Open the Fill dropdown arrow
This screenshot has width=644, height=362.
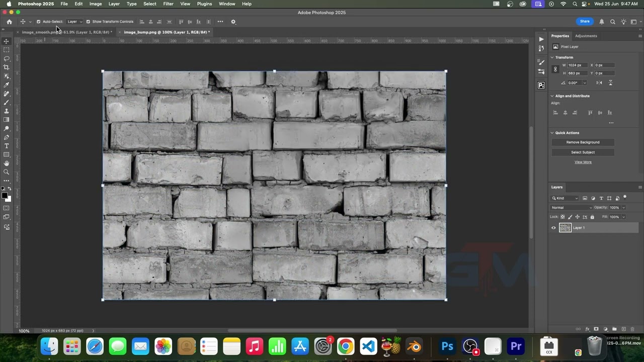pos(623,217)
